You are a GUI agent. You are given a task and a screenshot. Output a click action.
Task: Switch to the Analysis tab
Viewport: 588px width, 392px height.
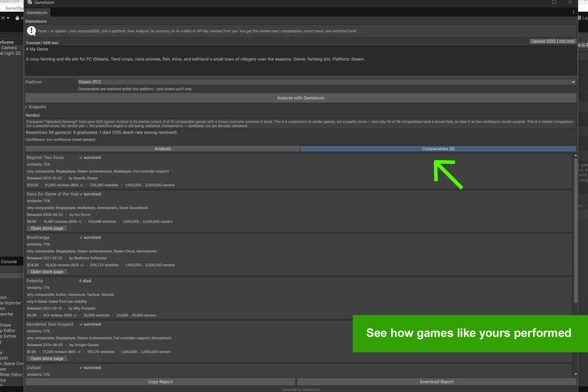[163, 148]
